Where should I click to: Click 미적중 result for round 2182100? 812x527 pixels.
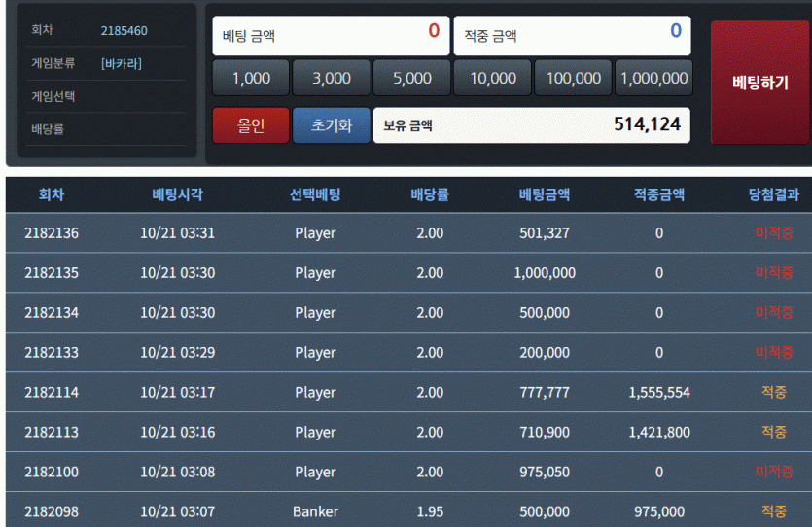(x=774, y=473)
